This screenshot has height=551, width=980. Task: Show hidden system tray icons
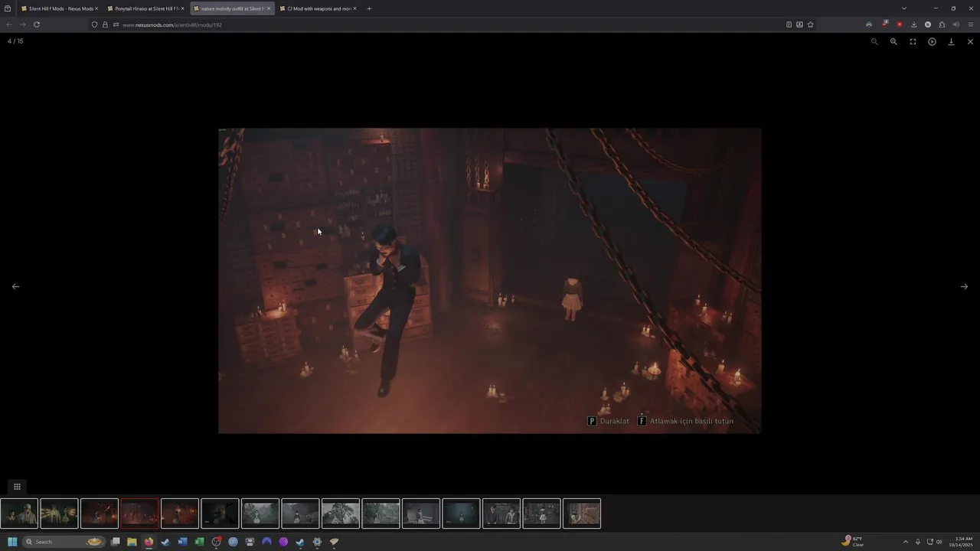(905, 542)
